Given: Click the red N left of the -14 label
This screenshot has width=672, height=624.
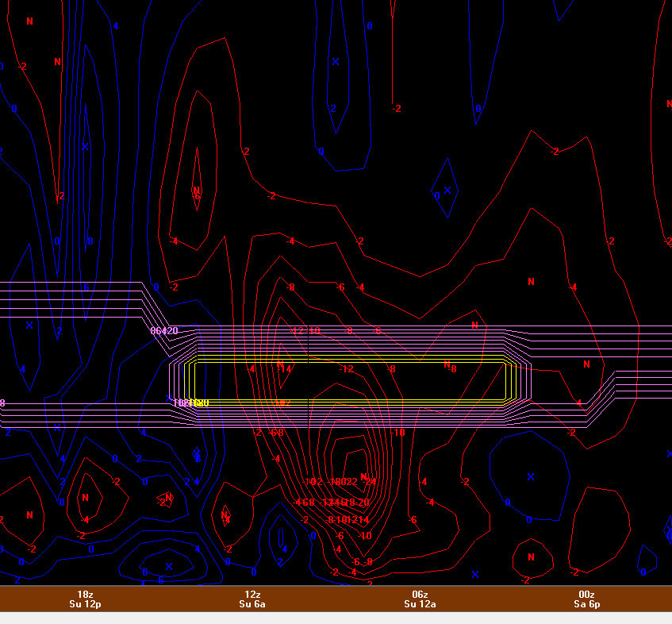Looking at the screenshot, I should pos(279,364).
